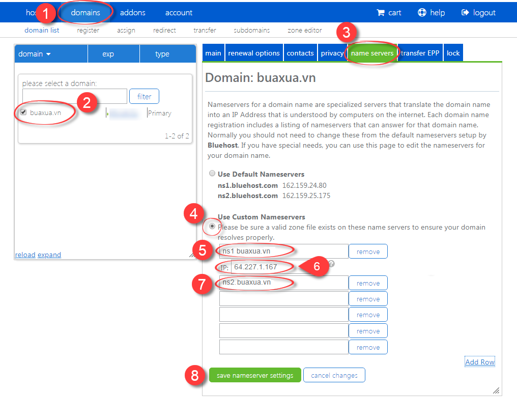The width and height of the screenshot is (517, 420).
Task: Click the reload link
Action: pyautogui.click(x=25, y=255)
